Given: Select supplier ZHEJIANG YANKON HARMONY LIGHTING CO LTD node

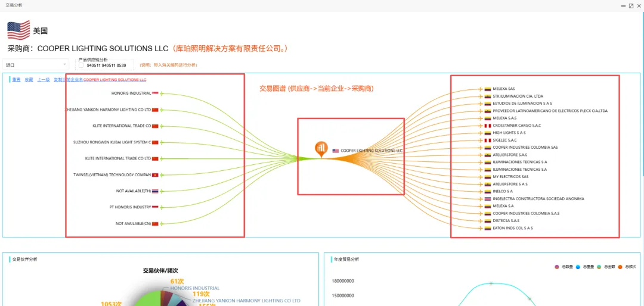Looking at the screenshot, I should (x=109, y=110).
